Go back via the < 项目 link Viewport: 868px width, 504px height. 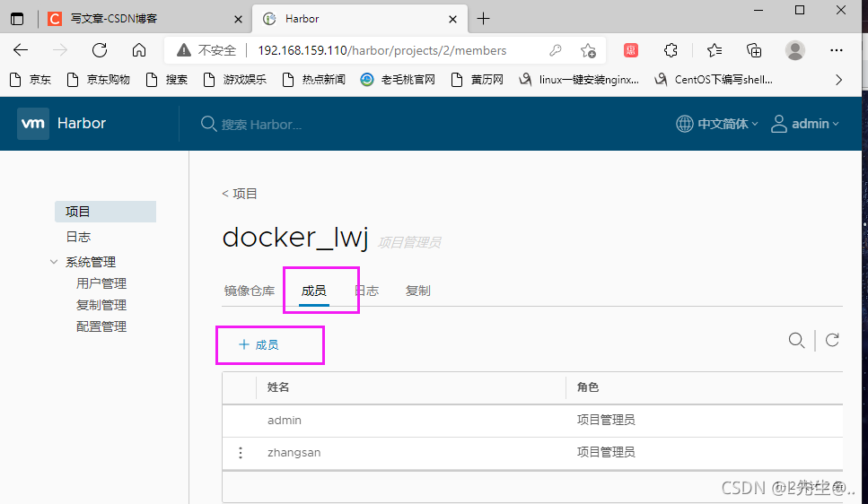(x=240, y=194)
